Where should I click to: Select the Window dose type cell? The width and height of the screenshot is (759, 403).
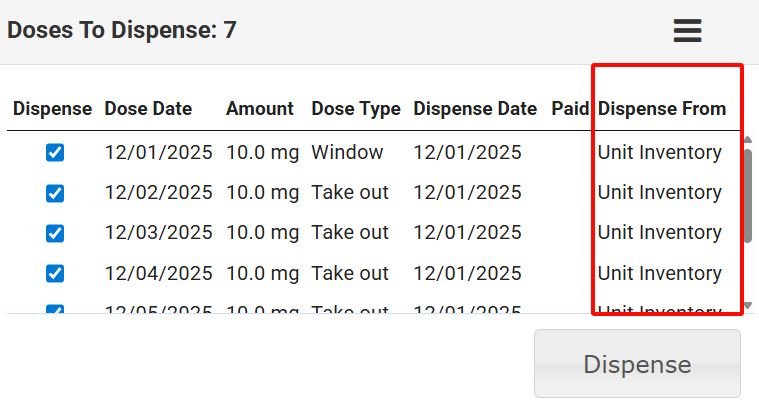[x=347, y=153]
